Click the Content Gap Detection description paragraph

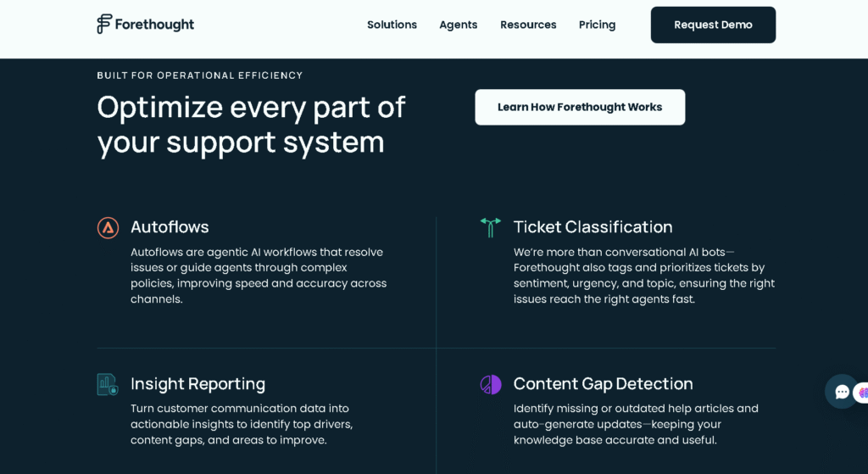(x=636, y=425)
